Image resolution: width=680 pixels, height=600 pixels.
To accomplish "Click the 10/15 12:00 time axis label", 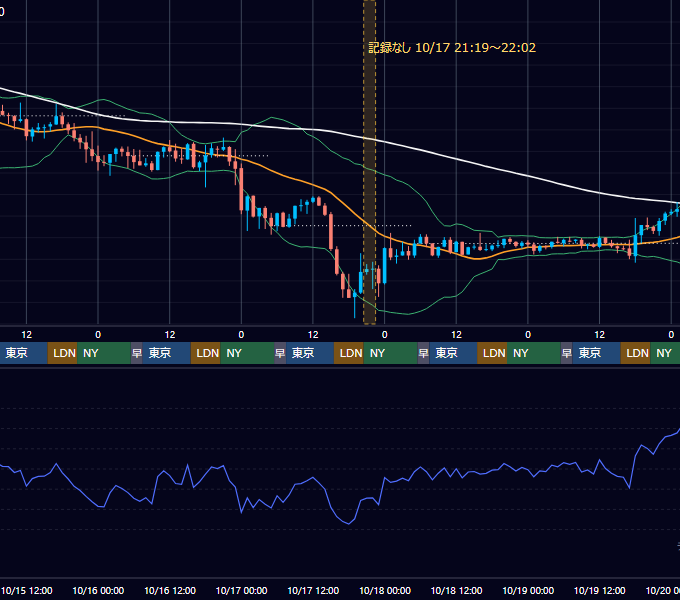I will click(26, 590).
